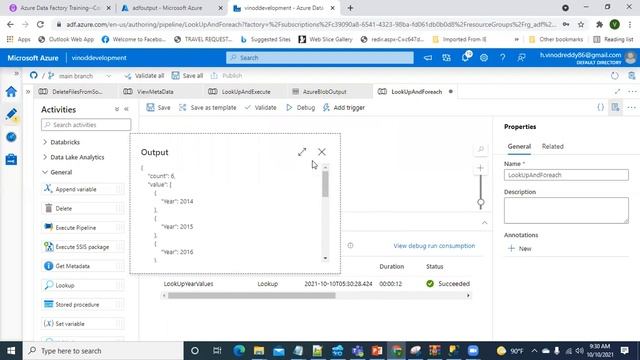This screenshot has width=640, height=360.
Task: Select the Delete activity
Action: [83, 208]
